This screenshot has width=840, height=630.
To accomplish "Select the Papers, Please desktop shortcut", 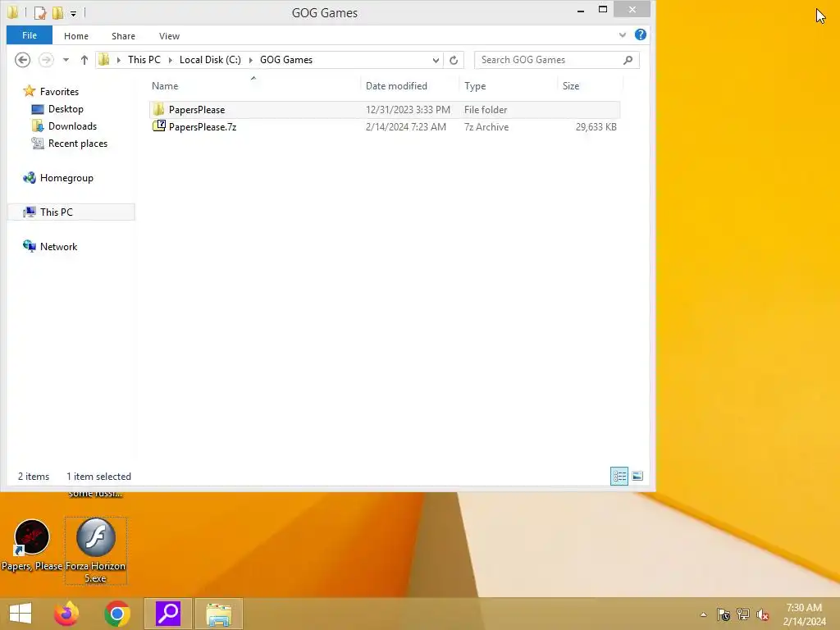I will point(32,546).
